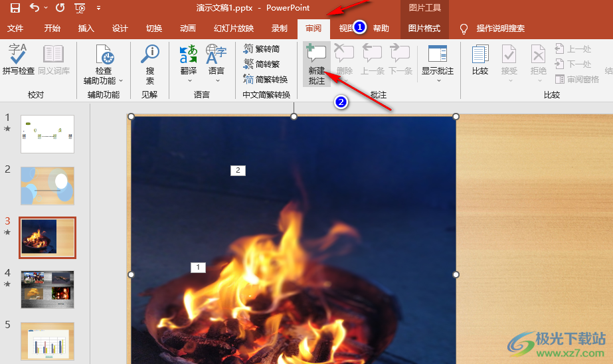
Task: Open Customize Quick Access Toolbar dropdown
Action: click(x=98, y=8)
